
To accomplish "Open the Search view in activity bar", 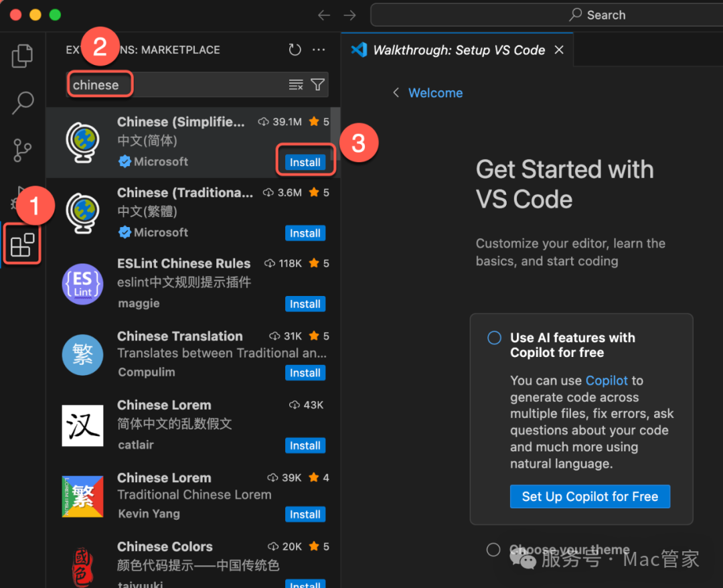I will (x=23, y=102).
